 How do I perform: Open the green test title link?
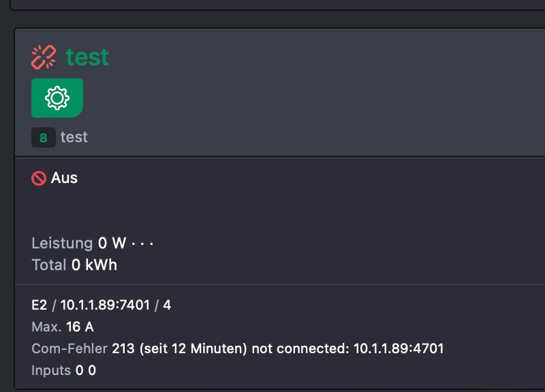point(87,57)
